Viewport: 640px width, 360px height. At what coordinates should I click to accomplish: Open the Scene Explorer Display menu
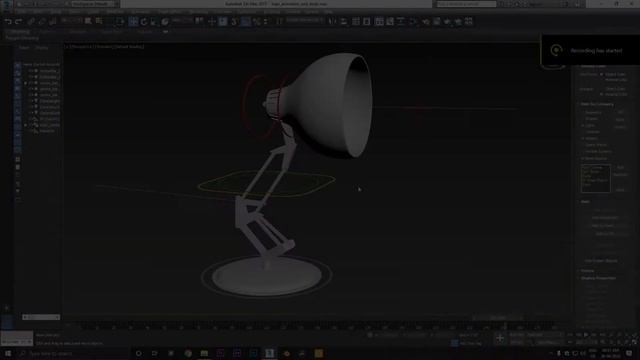coord(42,48)
